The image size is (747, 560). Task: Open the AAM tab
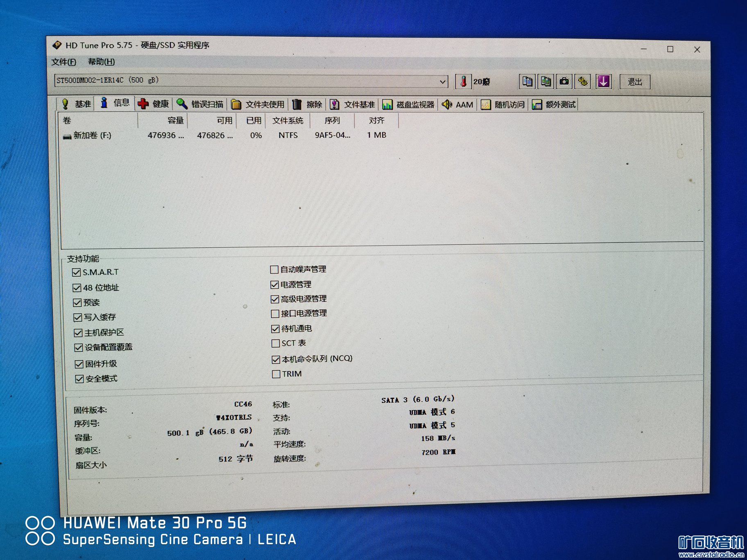coord(457,105)
